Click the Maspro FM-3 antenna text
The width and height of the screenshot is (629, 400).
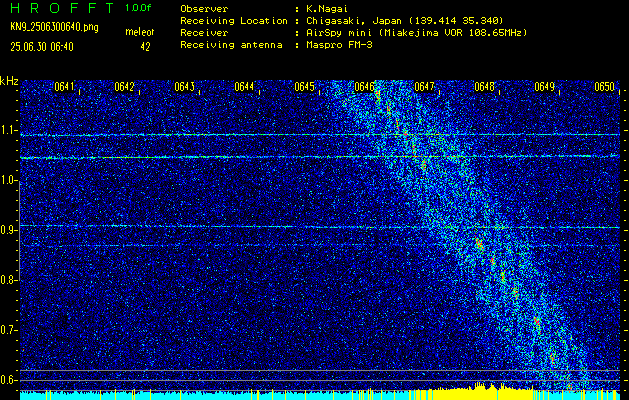(339, 45)
